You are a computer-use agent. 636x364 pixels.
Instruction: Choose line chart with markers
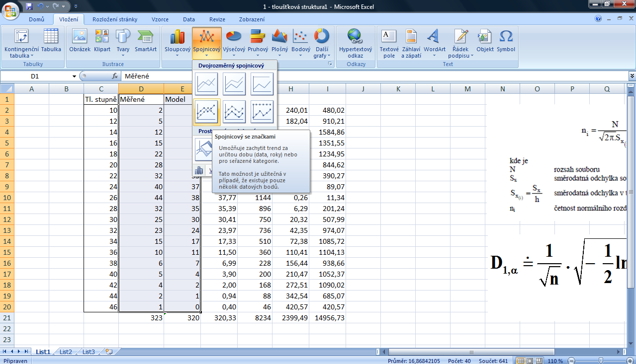click(206, 112)
